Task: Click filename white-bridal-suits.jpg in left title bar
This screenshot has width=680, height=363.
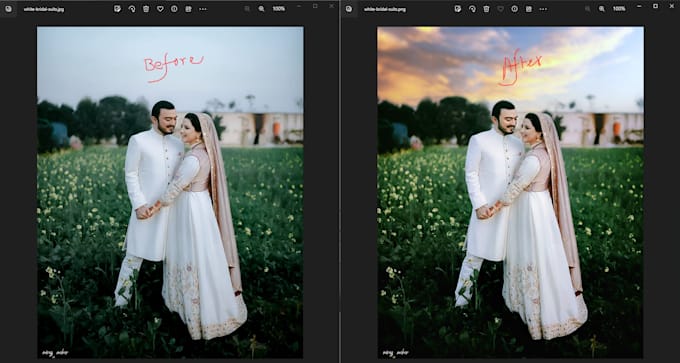Action: [x=44, y=9]
